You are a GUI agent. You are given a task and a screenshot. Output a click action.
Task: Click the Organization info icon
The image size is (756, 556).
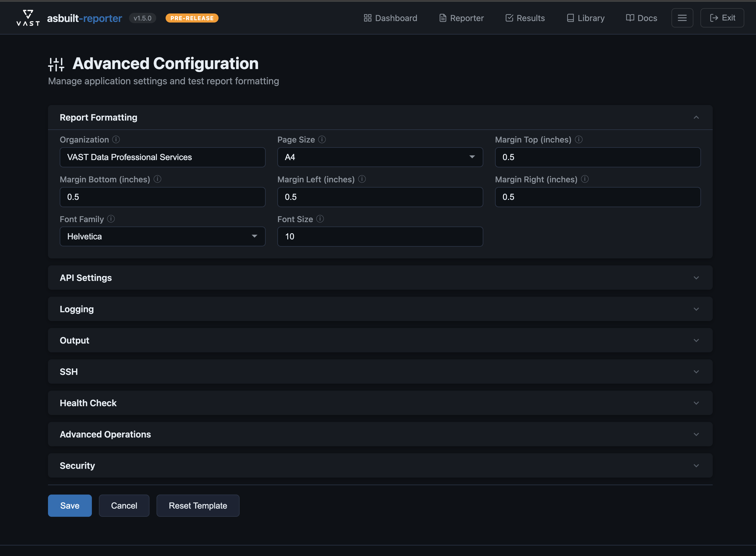[x=116, y=139]
